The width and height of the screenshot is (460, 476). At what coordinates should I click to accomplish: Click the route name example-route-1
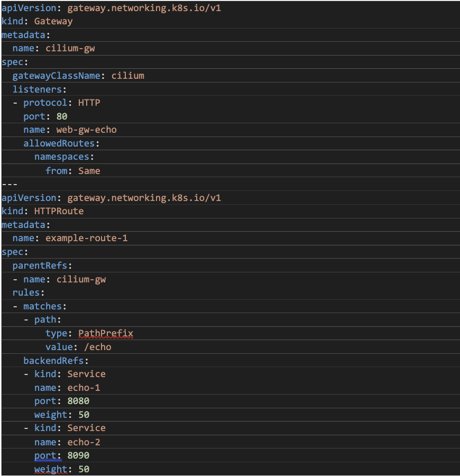pyautogui.click(x=86, y=238)
